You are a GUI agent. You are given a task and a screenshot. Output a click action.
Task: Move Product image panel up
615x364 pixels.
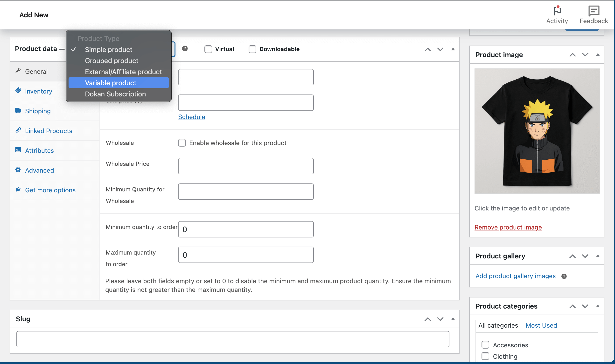point(573,55)
